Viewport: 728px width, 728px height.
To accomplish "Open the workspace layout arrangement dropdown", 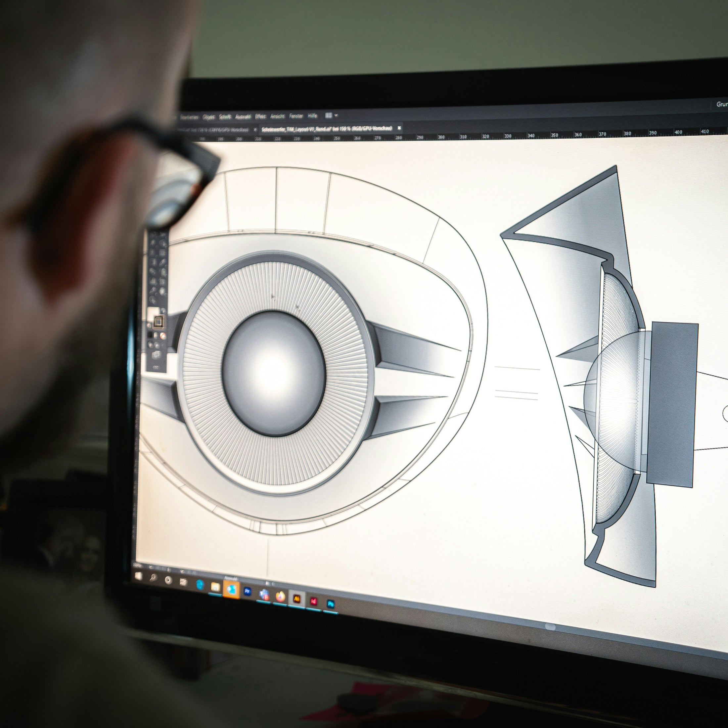I will [331, 115].
